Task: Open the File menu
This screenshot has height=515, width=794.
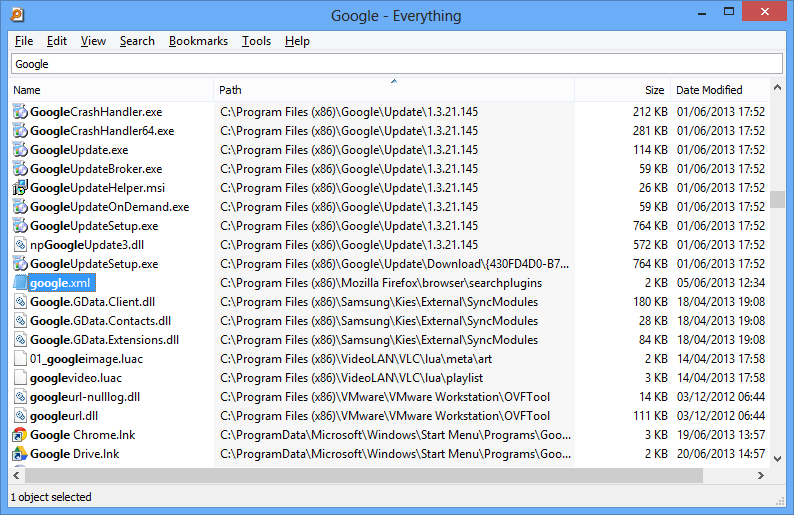Action: pyautogui.click(x=24, y=41)
